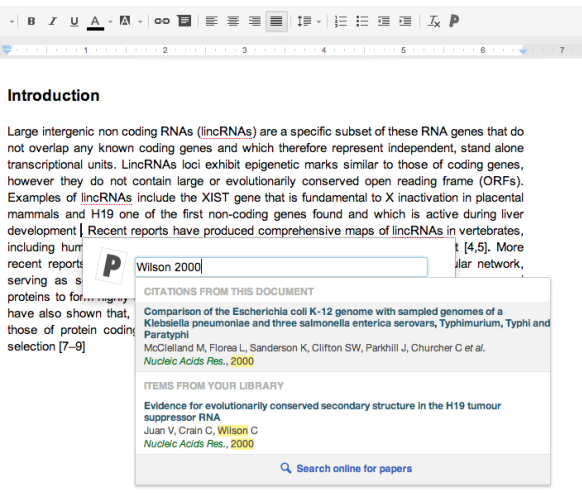Open the text color dropdown arrow

point(110,22)
